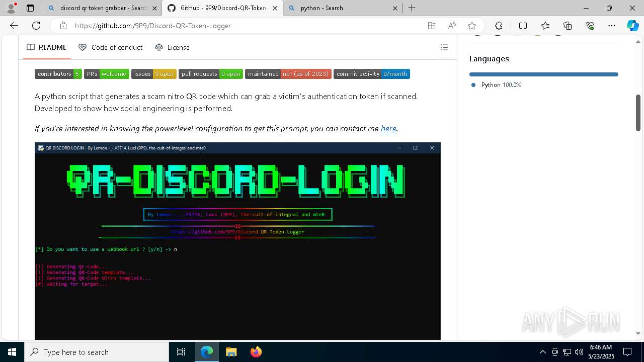
Task: Open File Explorer from taskbar
Action: [x=231, y=352]
